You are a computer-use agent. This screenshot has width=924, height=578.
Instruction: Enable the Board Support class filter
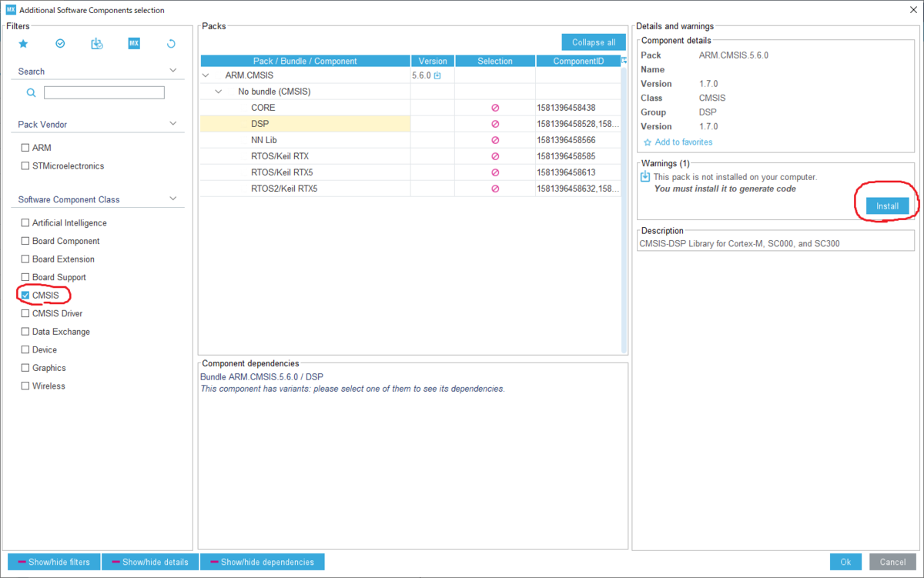point(25,277)
